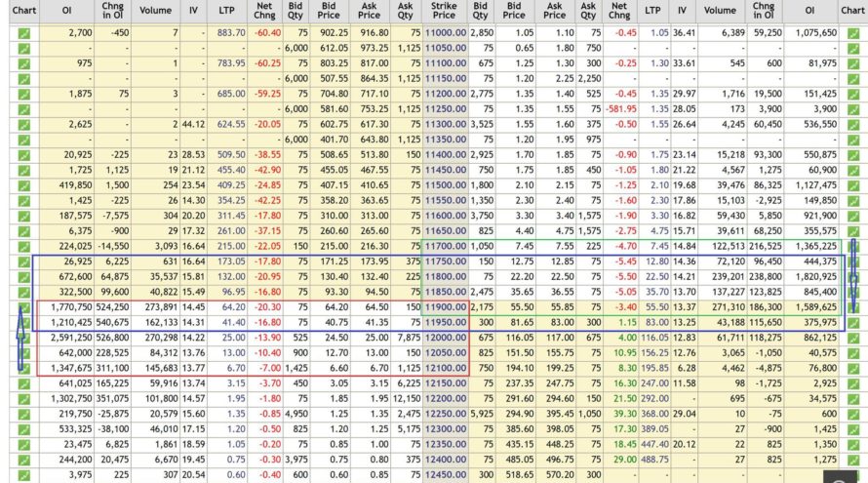Select put OI value 1,820,925
Viewport: 868px width, 483px height.
click(816, 276)
